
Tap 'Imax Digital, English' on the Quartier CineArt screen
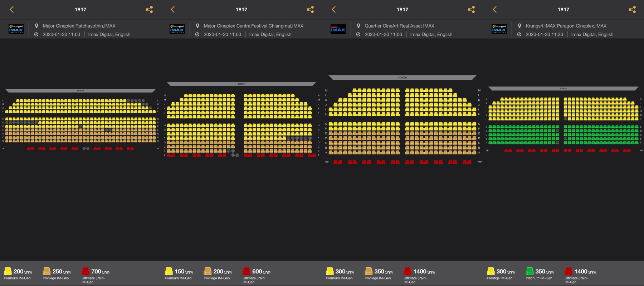click(431, 35)
